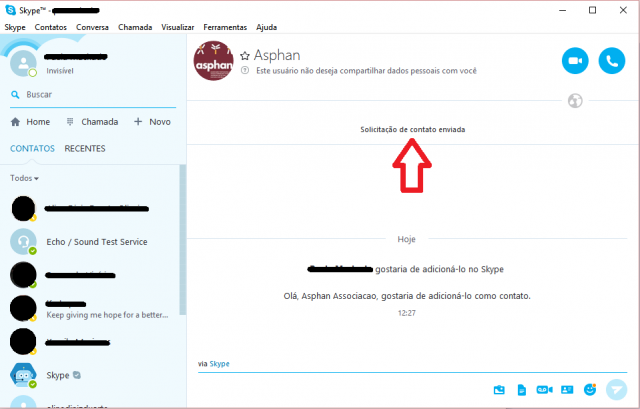Start a video call with Asphan
Image resolution: width=640 pixels, height=409 pixels.
click(575, 61)
